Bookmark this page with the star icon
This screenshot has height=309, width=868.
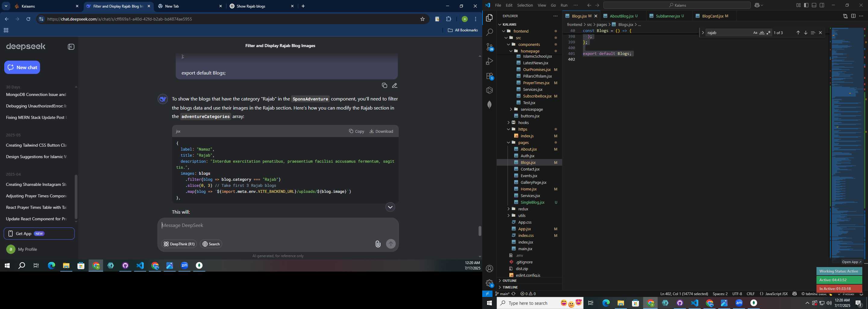(422, 19)
